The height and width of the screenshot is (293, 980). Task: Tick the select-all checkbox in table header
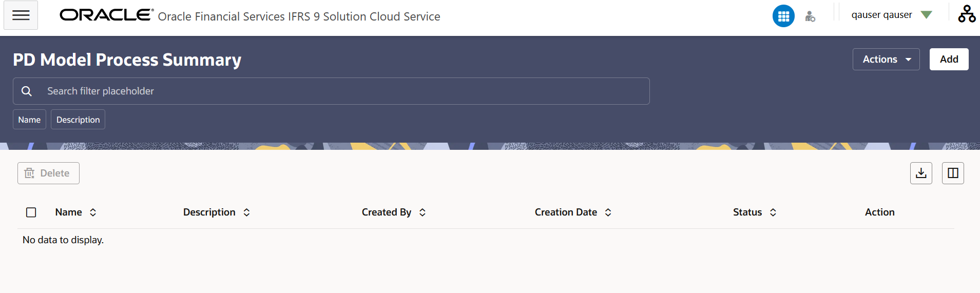31,212
